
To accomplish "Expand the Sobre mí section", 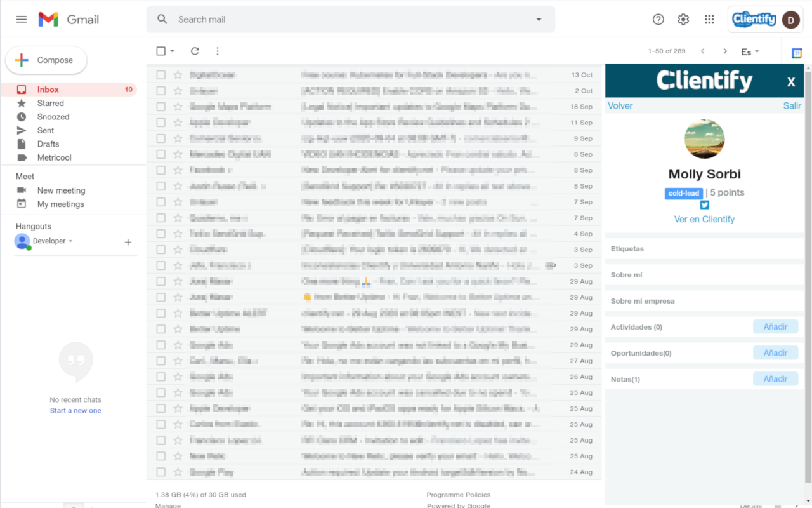I will click(x=704, y=275).
